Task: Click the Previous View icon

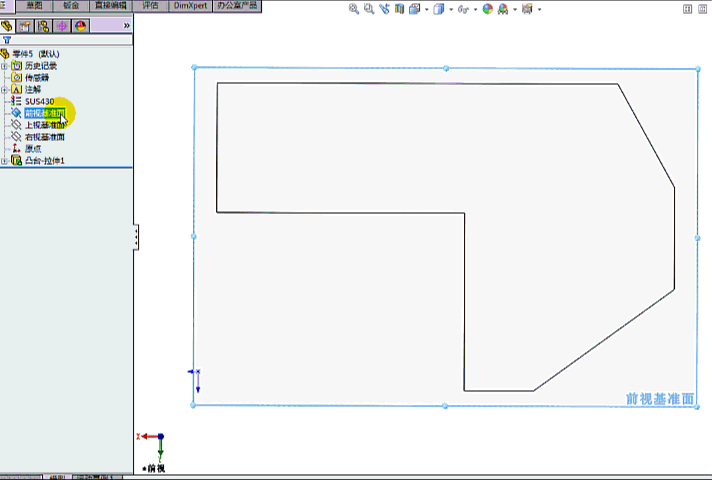Action: (x=384, y=9)
